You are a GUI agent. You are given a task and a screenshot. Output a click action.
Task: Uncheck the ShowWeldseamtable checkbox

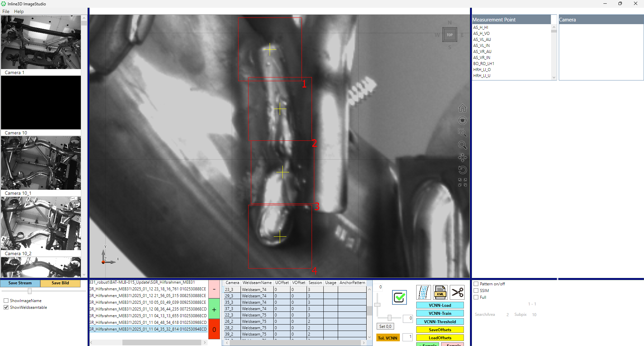(x=6, y=307)
